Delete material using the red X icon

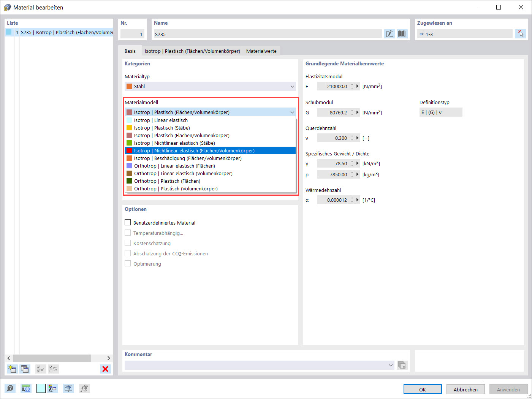[x=105, y=369]
